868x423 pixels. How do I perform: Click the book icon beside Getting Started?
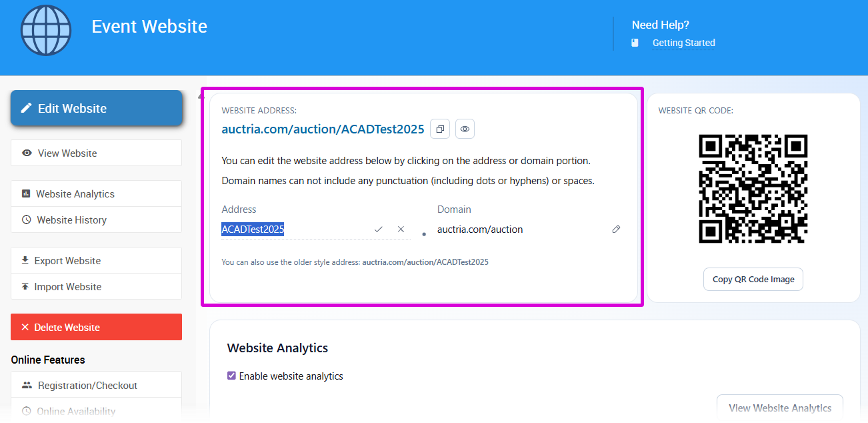pyautogui.click(x=635, y=43)
